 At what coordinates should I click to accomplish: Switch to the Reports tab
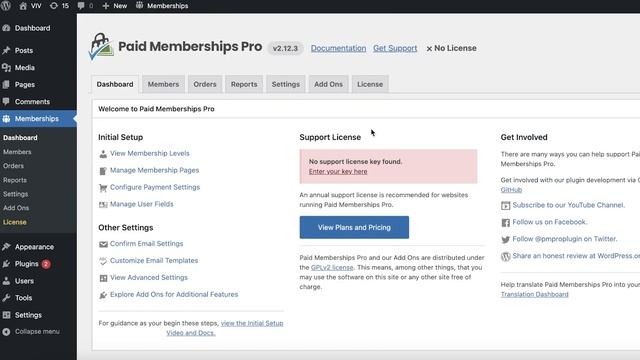(x=244, y=84)
